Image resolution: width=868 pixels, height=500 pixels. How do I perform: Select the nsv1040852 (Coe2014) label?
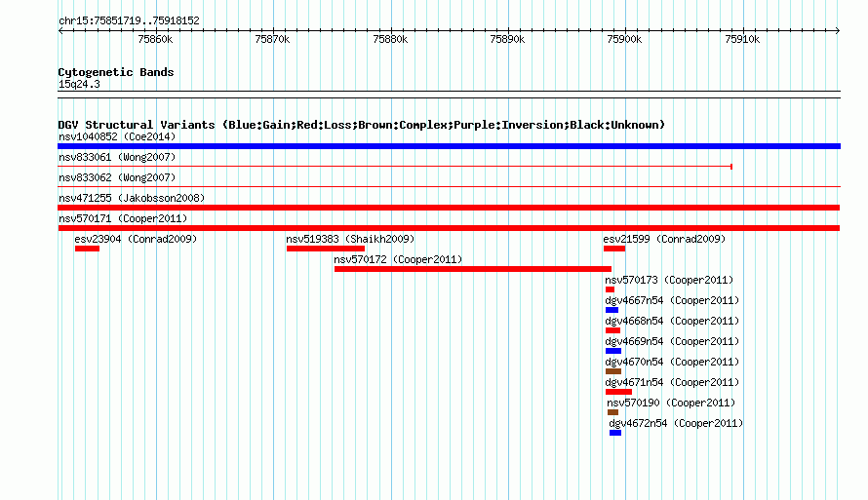point(117,136)
